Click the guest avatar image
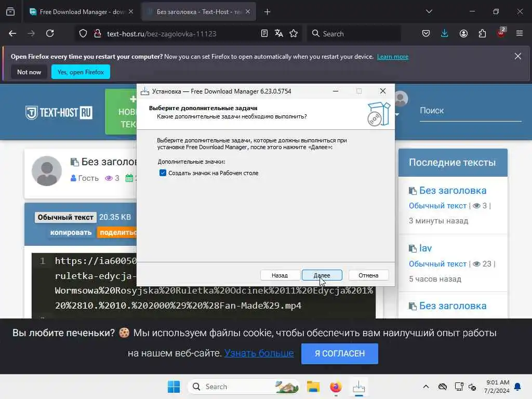This screenshot has height=399, width=532. tap(47, 171)
